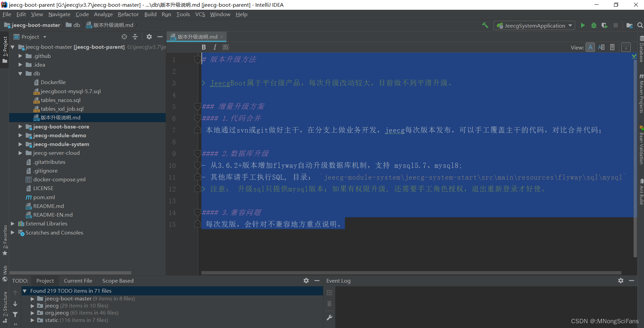This screenshot has height=328, width=644.
Task: Switch to preview-only view mode
Action: (x=612, y=47)
